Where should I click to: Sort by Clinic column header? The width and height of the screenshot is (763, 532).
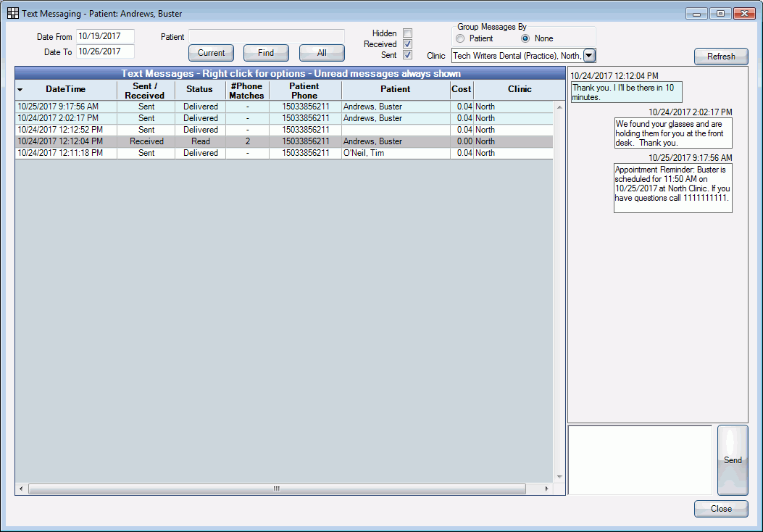(520, 90)
